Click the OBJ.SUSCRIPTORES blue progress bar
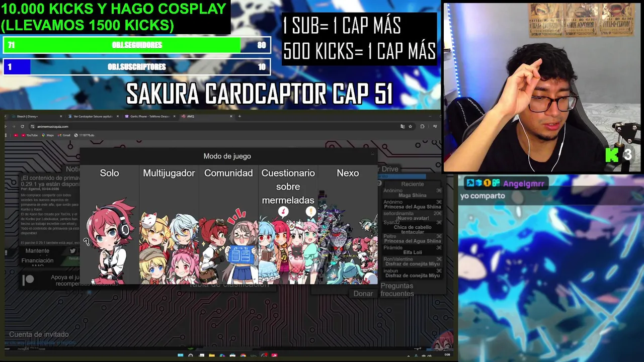Screen dimensions: 644x362 (137, 67)
